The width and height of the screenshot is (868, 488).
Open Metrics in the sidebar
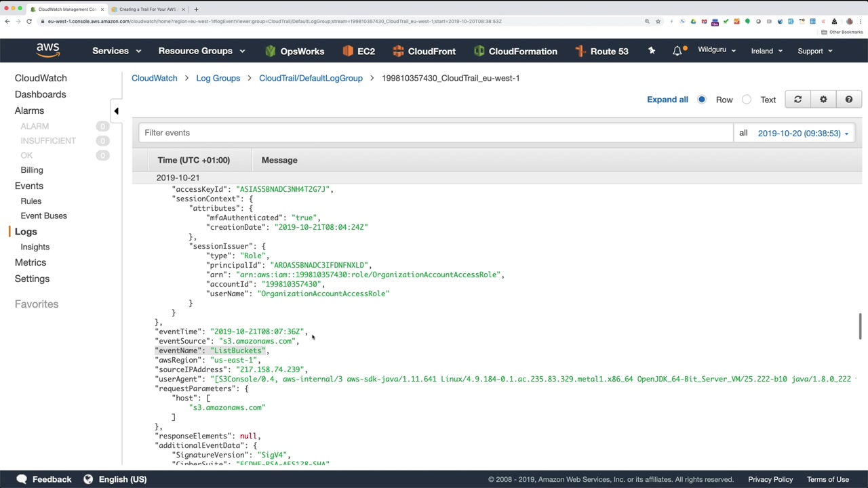point(31,262)
